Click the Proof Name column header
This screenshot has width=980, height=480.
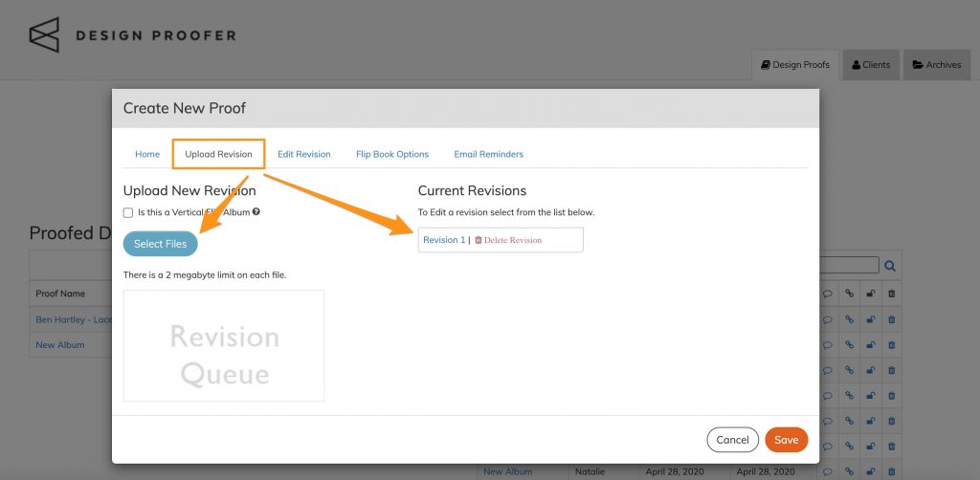point(60,294)
